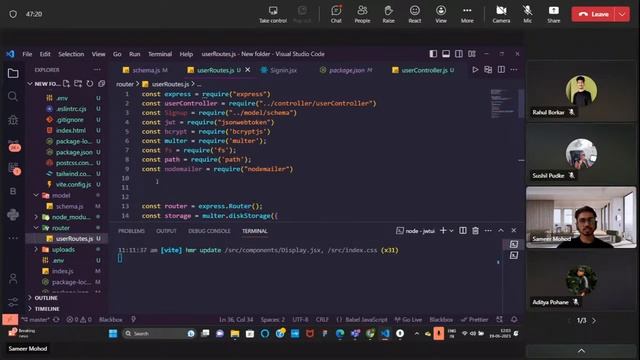This screenshot has width=640, height=360.
Task: Expand the TIMELINE section
Action: point(47,309)
